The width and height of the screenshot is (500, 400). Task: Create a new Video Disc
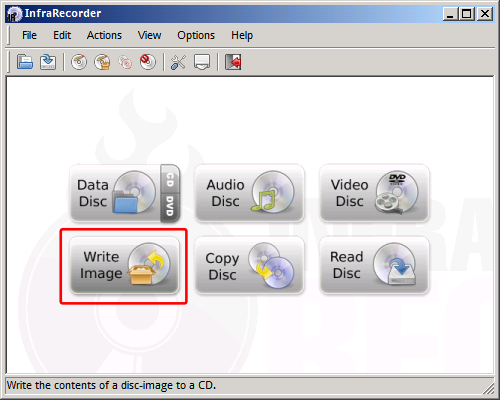[374, 193]
